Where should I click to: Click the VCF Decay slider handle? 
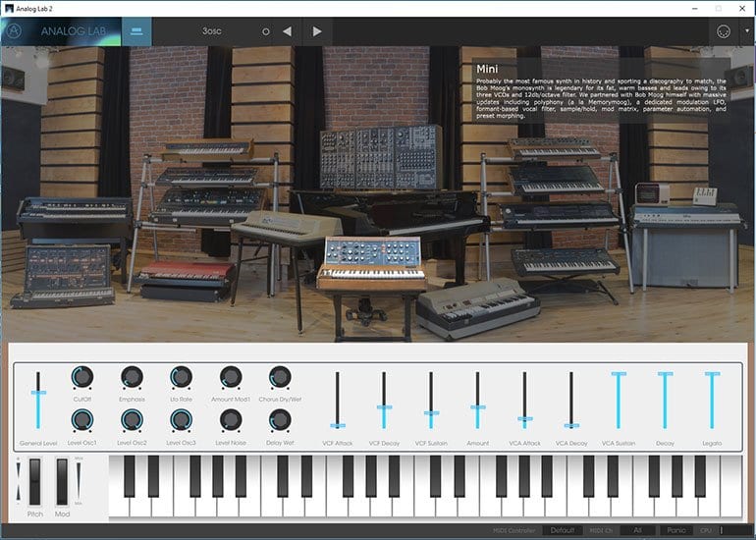click(x=383, y=406)
